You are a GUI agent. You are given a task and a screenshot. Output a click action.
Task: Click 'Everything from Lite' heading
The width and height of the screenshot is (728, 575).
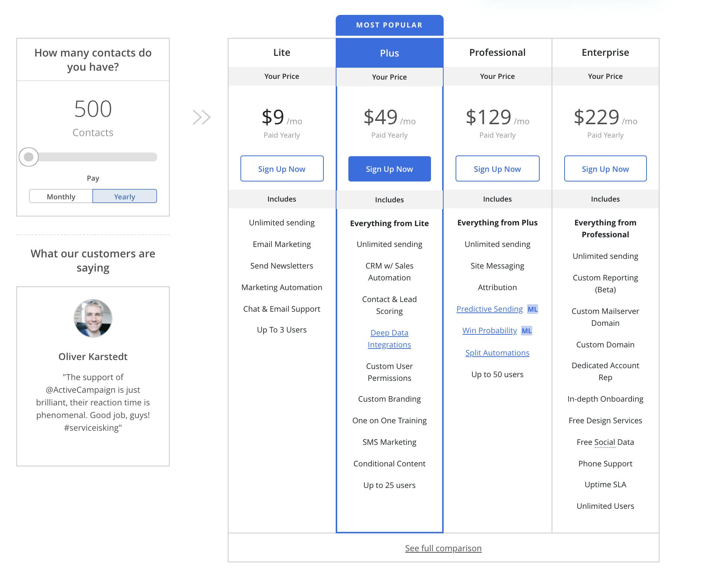[389, 224]
